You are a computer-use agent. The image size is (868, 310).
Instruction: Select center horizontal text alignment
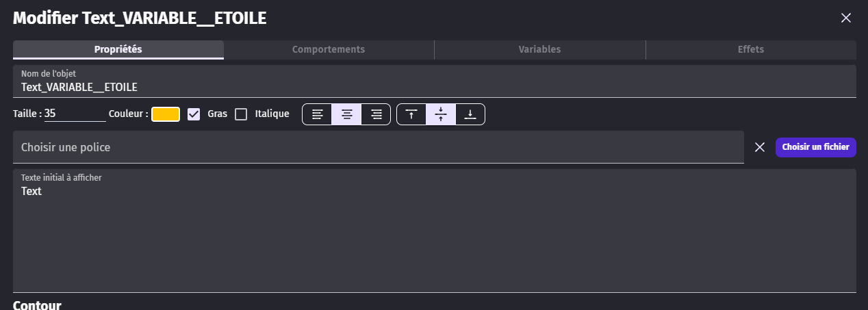click(347, 114)
